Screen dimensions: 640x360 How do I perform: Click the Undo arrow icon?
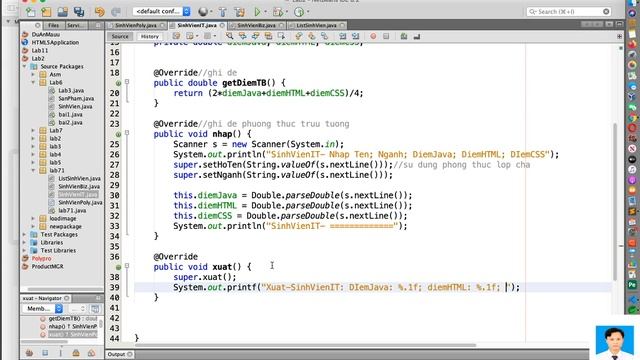click(100, 12)
